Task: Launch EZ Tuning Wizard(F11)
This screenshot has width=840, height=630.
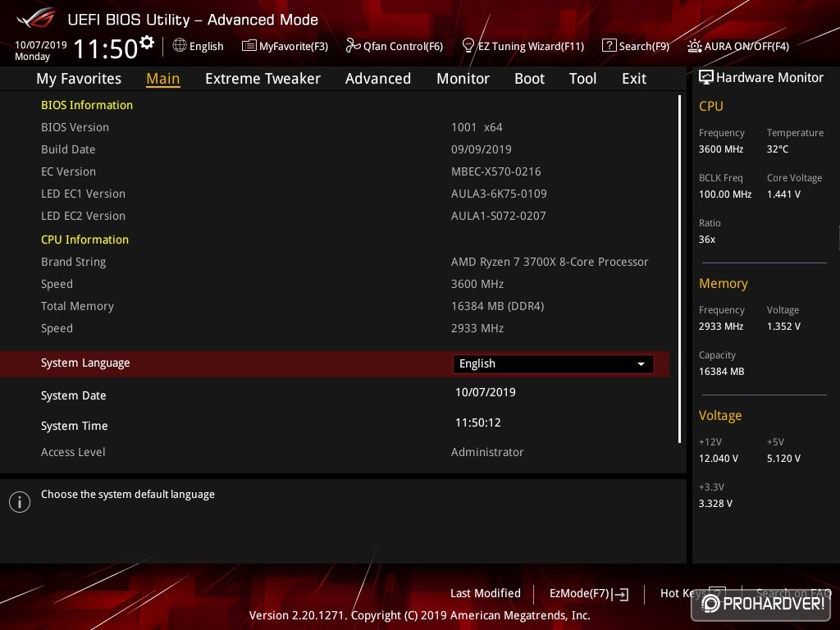Action: (x=523, y=46)
